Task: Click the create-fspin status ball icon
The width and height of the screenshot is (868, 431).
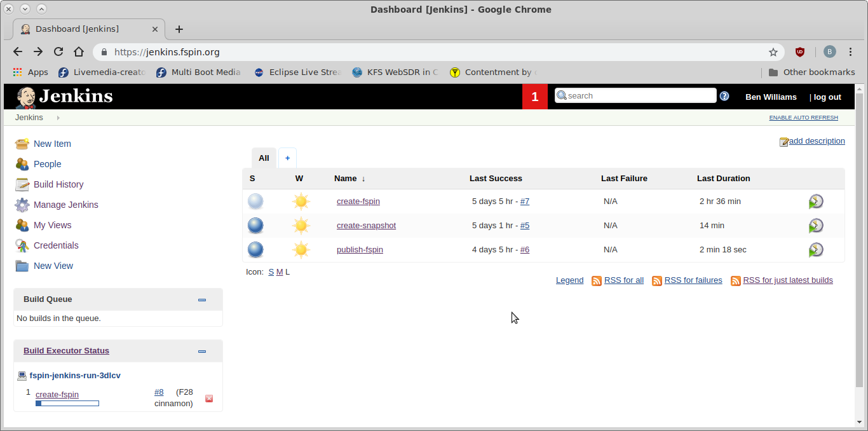Action: [255, 202]
